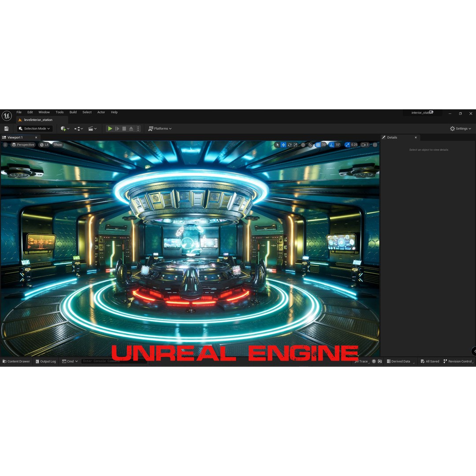Save the current level with the disk icon

pos(6,129)
